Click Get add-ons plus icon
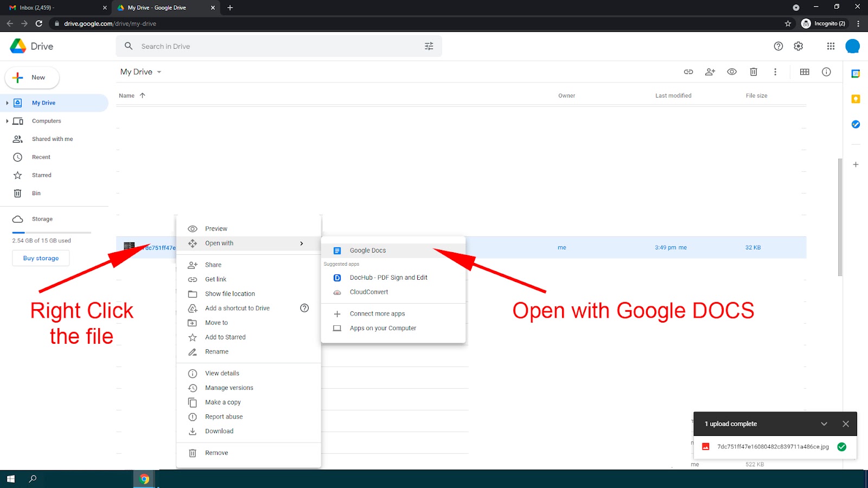868x488 pixels. [x=856, y=164]
